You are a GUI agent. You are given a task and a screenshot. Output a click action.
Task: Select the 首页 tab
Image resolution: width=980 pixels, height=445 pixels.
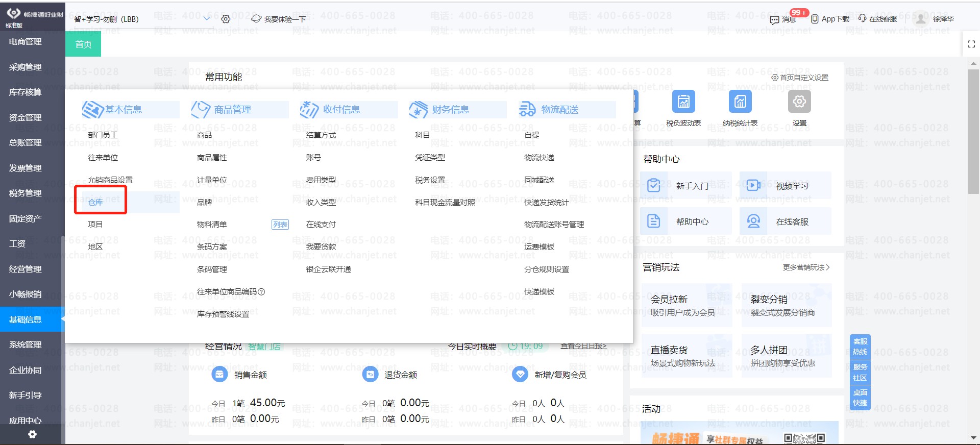pos(83,44)
